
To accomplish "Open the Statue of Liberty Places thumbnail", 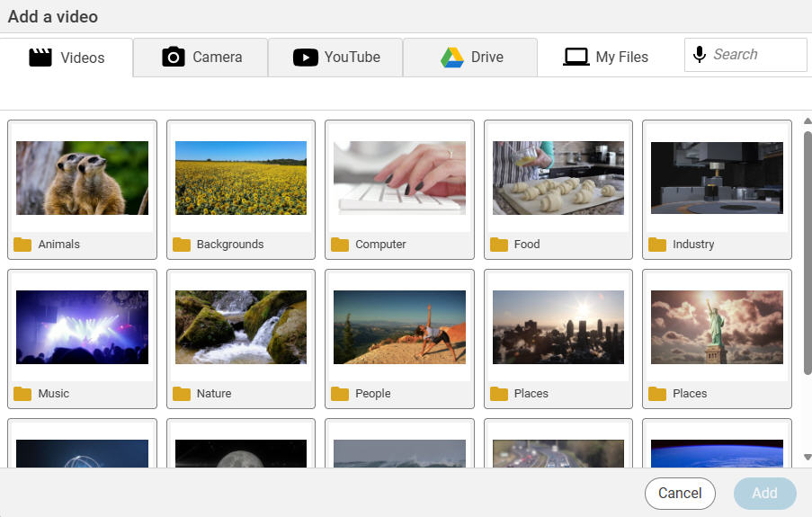I will coord(717,327).
